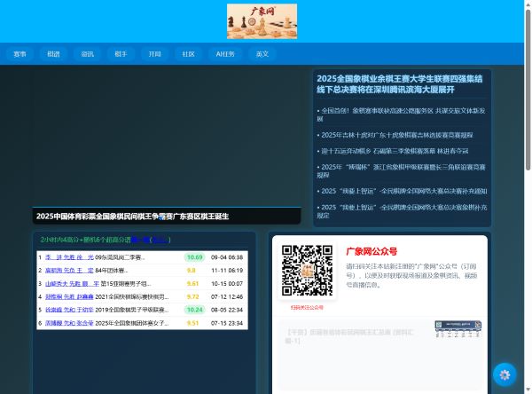Click the 广象网 chess logo banner
This screenshot has width=532, height=394.
pyautogui.click(x=262, y=21)
